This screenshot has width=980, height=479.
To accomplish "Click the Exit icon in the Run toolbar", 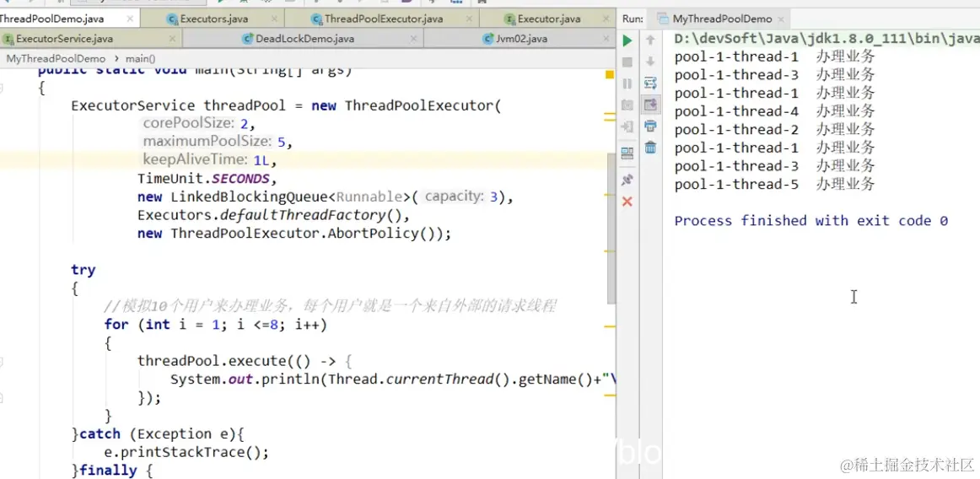I will click(627, 126).
